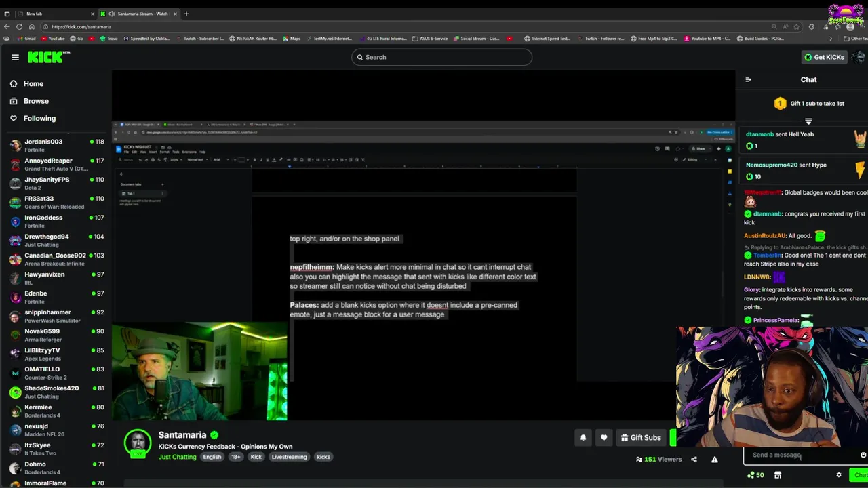868x488 pixels.
Task: Click the share stream icon
Action: tap(694, 460)
